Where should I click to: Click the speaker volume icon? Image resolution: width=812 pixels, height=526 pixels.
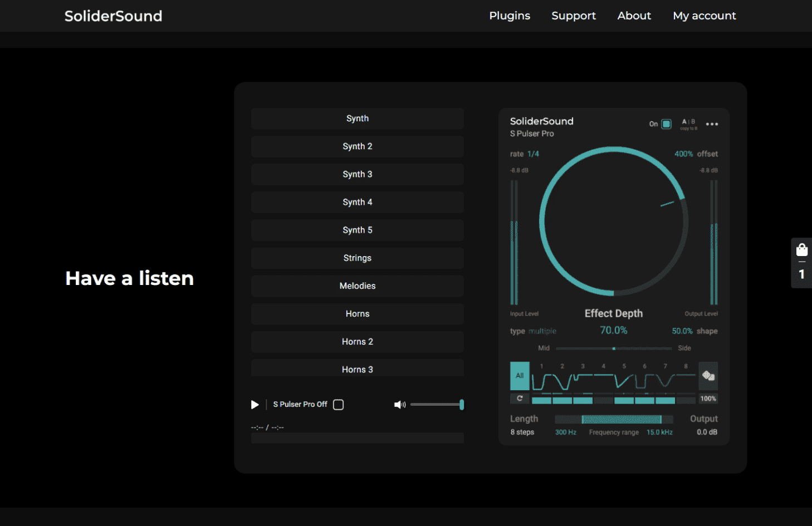point(399,405)
